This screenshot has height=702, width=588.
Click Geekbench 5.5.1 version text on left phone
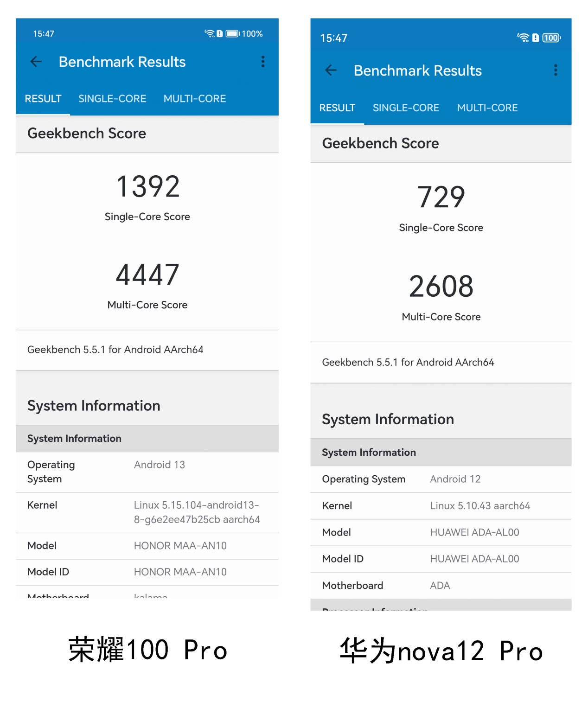point(115,350)
